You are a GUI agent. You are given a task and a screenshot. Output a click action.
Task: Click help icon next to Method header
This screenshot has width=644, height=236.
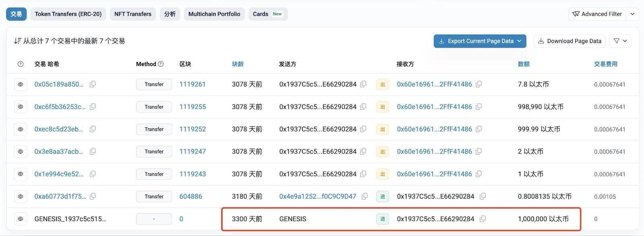(x=161, y=64)
